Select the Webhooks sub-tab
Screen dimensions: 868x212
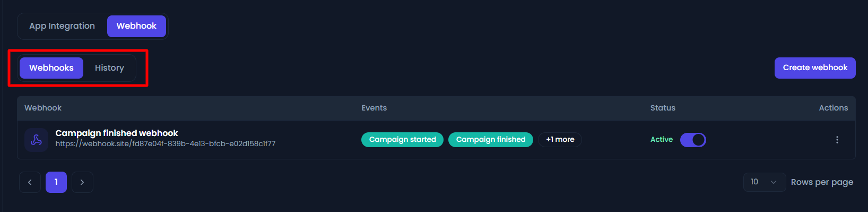(51, 68)
